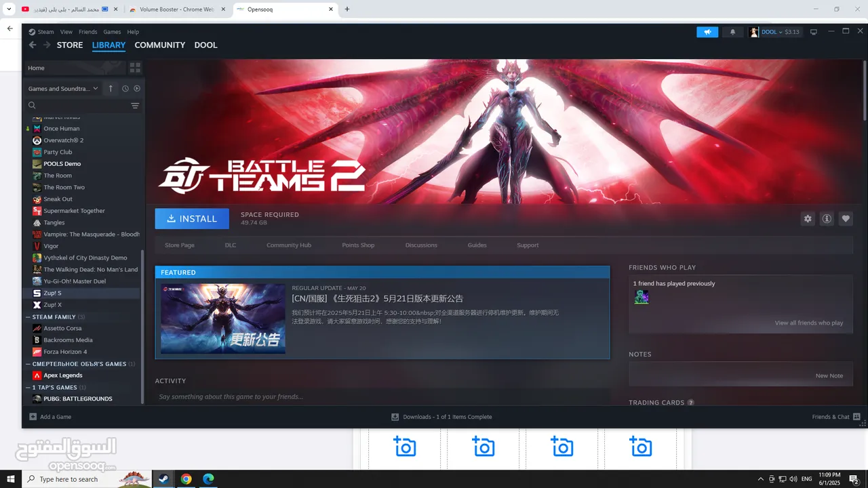Collapse the 1 TAP'S GAMES category
868x488 pixels.
tap(29, 388)
